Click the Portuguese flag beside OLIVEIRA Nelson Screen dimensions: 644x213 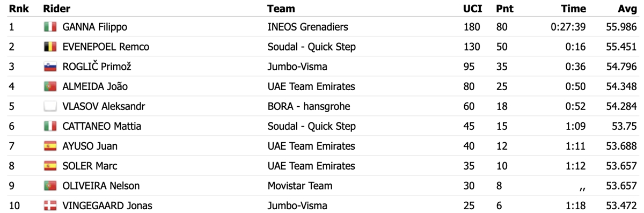point(50,186)
